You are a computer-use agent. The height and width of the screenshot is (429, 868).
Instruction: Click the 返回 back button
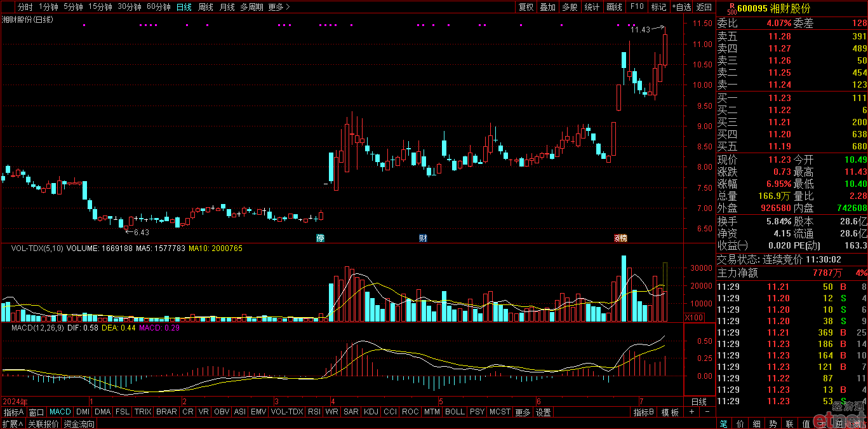click(x=704, y=7)
